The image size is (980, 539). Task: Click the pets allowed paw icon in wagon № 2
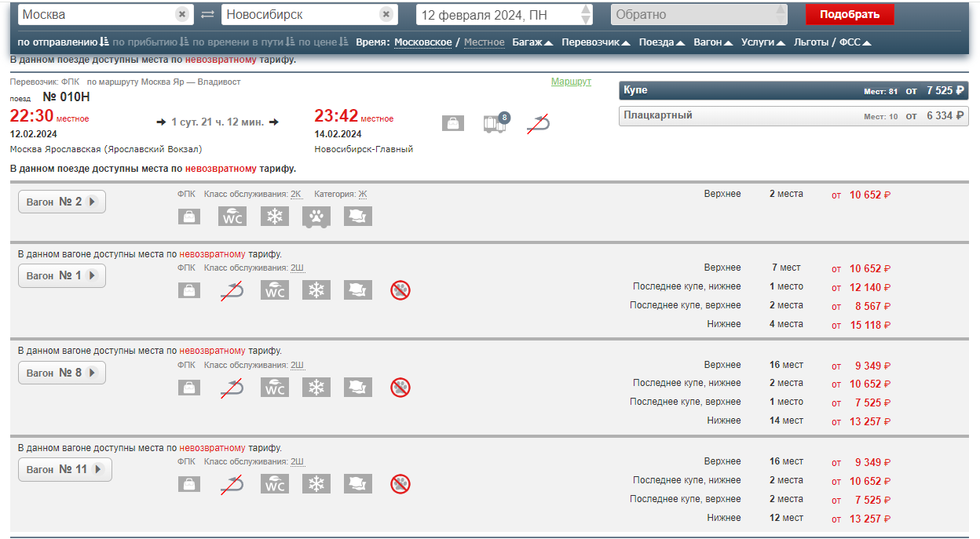click(x=316, y=217)
